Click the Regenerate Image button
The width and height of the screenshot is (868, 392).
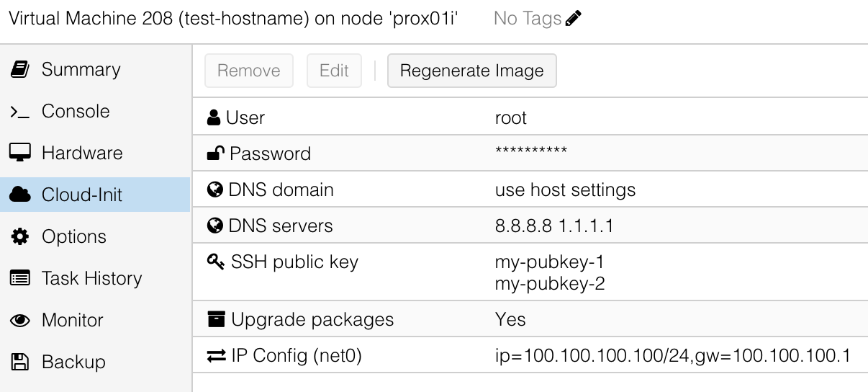[471, 71]
